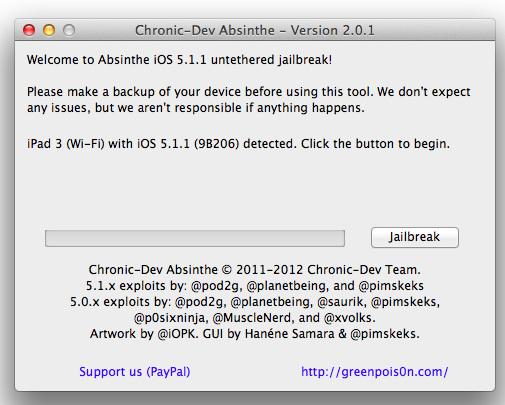Open the Support us (PayPal) link
The height and width of the screenshot is (405, 505).
tap(135, 372)
